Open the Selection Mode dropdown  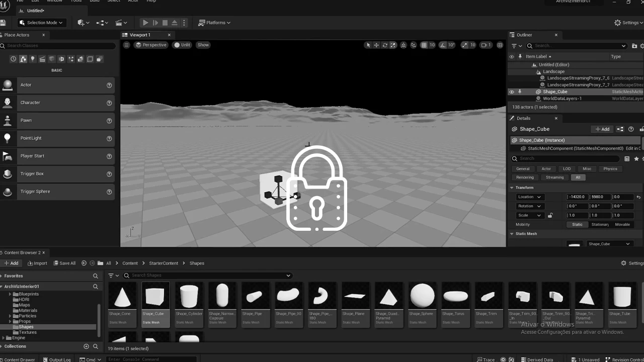point(42,23)
